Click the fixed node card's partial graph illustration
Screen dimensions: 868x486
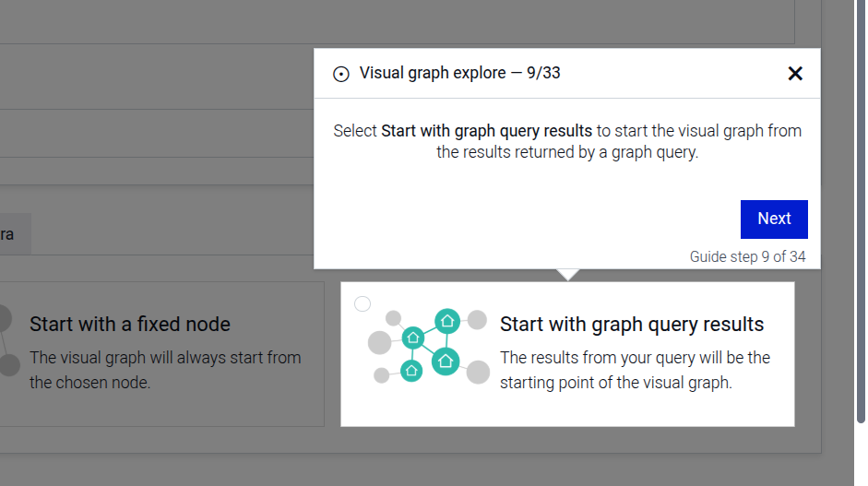[x=6, y=343]
